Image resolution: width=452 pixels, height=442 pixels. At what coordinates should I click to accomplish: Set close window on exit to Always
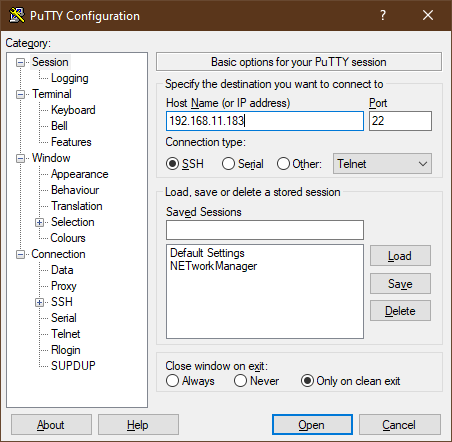(x=172, y=381)
